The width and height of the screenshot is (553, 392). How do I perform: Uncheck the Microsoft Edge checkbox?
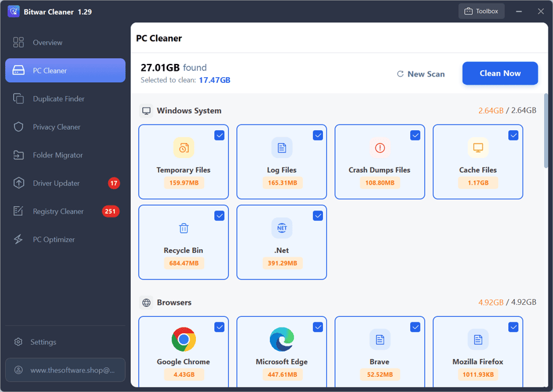(x=318, y=327)
